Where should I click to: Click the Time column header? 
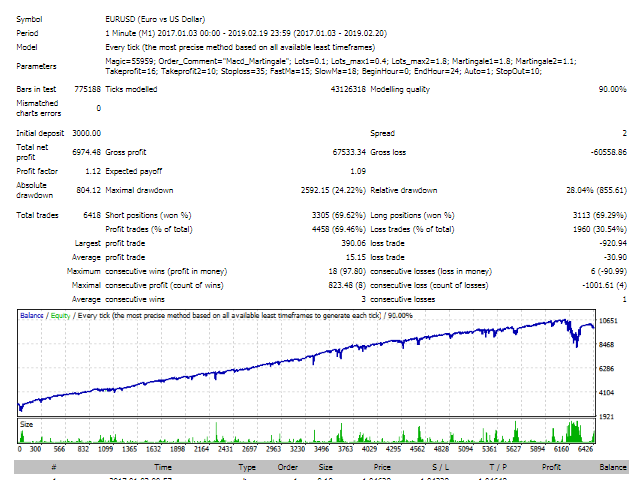click(162, 466)
